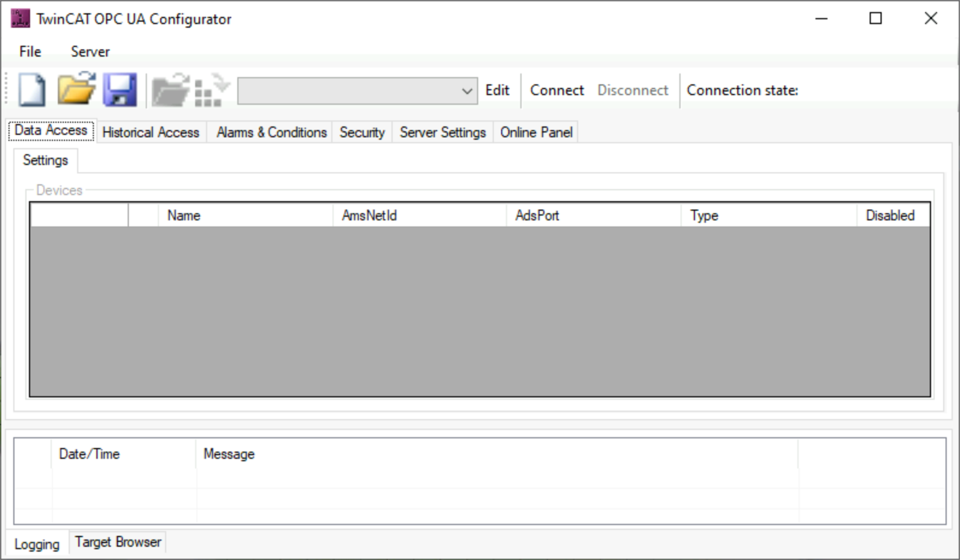960x560 pixels.
Task: Open the Alarms & Conditions tab
Action: tap(272, 132)
